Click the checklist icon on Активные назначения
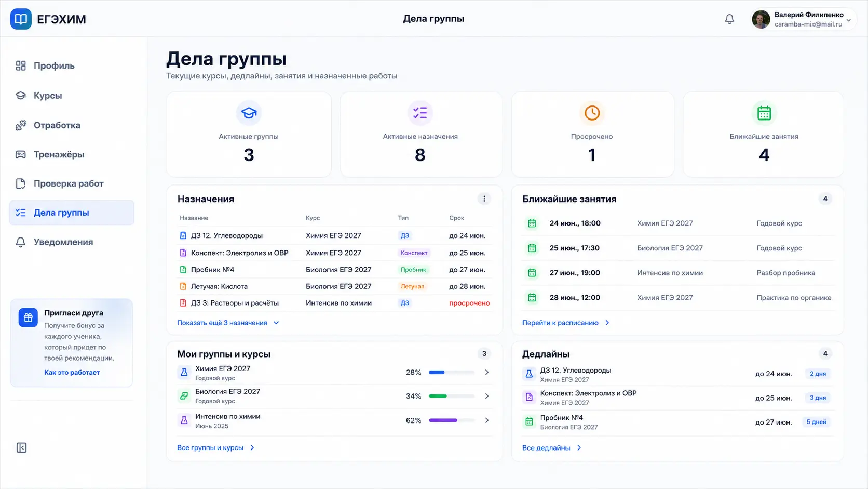This screenshot has height=489, width=868. [420, 113]
